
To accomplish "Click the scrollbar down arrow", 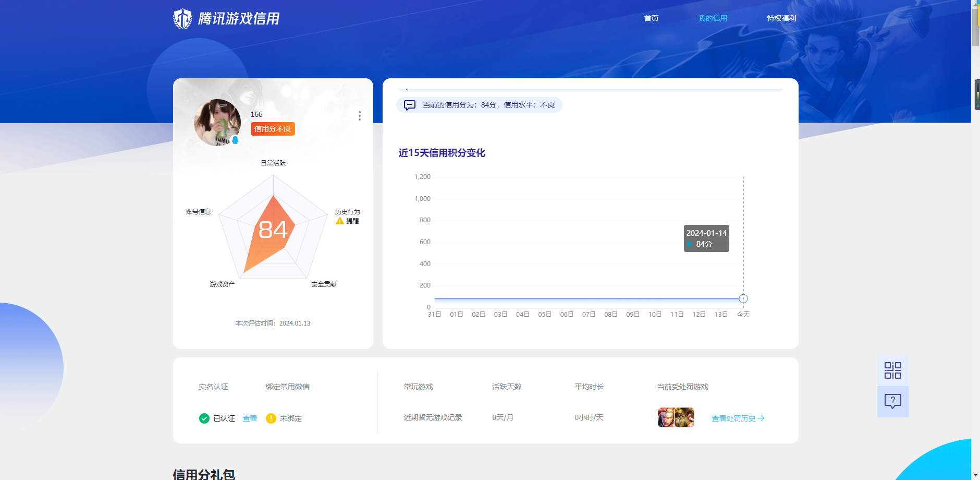I will point(975,475).
